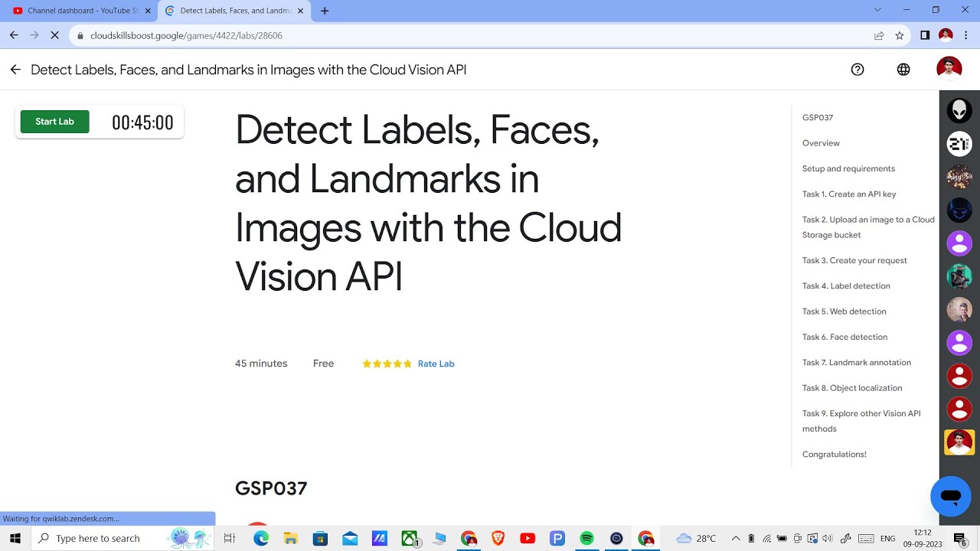Toggle the browser side panel icon
Screen dimensions: 980x551
(925, 35)
